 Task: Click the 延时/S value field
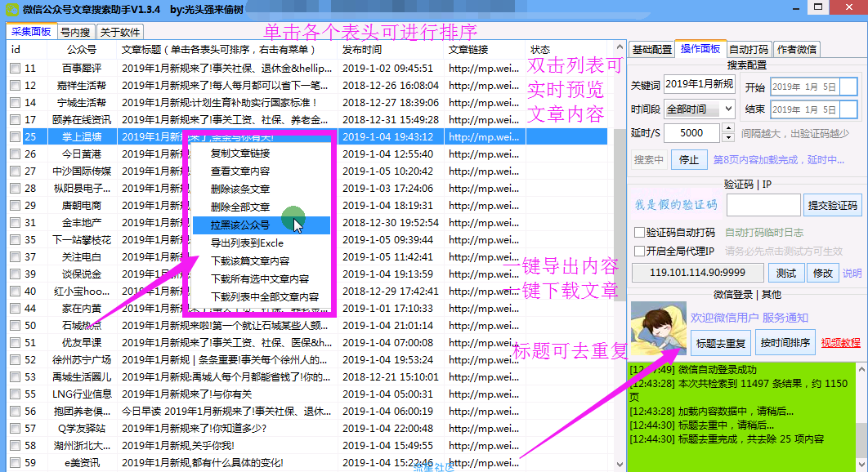pyautogui.click(x=692, y=133)
